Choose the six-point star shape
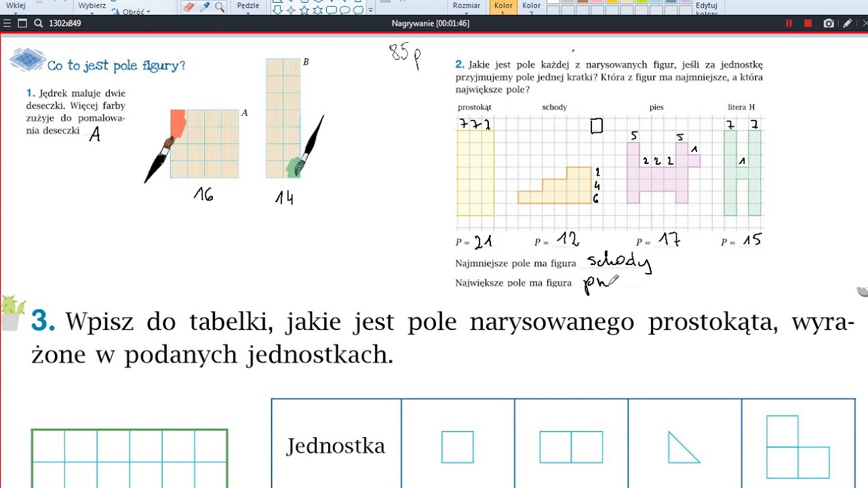The height and width of the screenshot is (488, 868). click(x=318, y=10)
